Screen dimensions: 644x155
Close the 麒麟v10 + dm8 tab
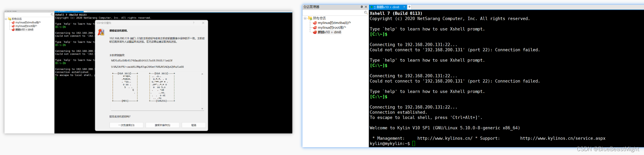tap(404, 7)
